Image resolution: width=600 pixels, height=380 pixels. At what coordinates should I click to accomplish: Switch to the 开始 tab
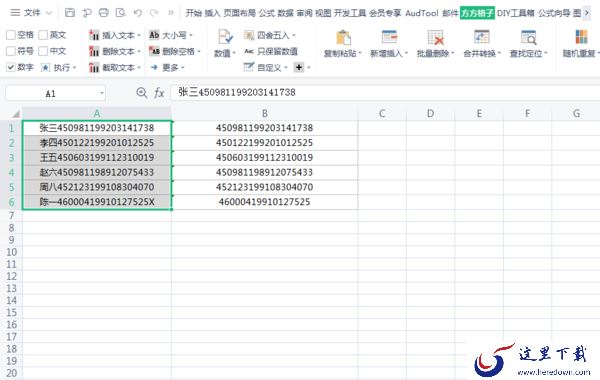pos(193,13)
